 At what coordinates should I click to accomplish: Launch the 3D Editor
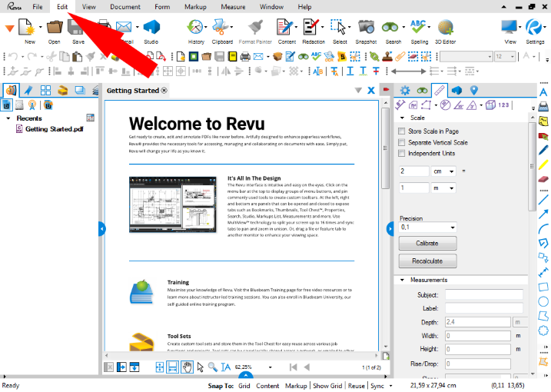[446, 28]
